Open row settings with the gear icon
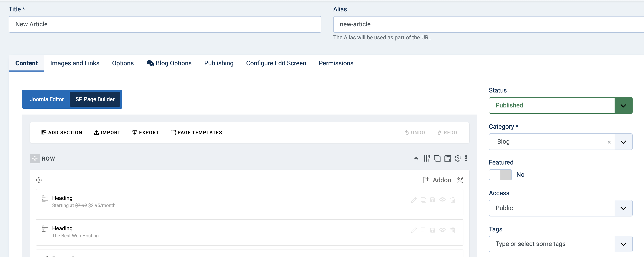 coord(458,158)
